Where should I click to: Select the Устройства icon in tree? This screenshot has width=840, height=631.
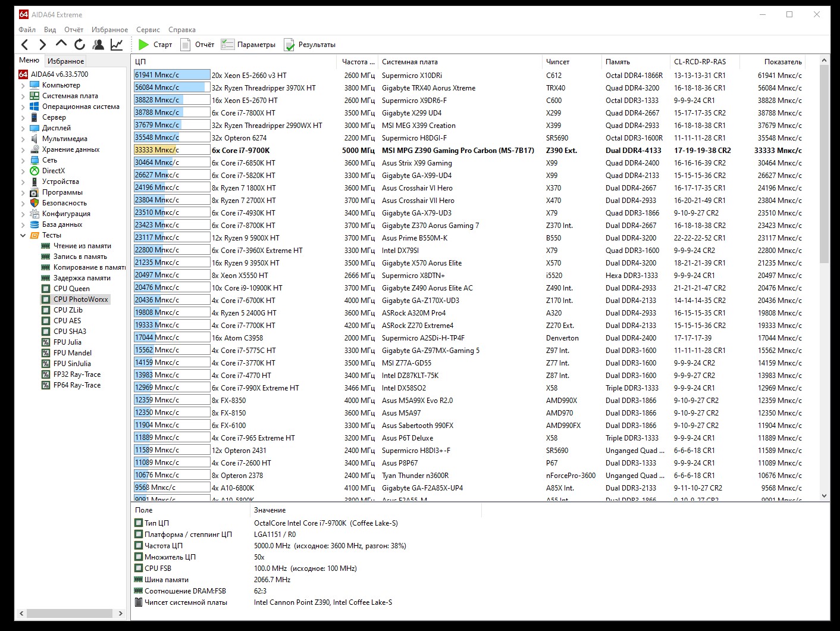click(35, 182)
